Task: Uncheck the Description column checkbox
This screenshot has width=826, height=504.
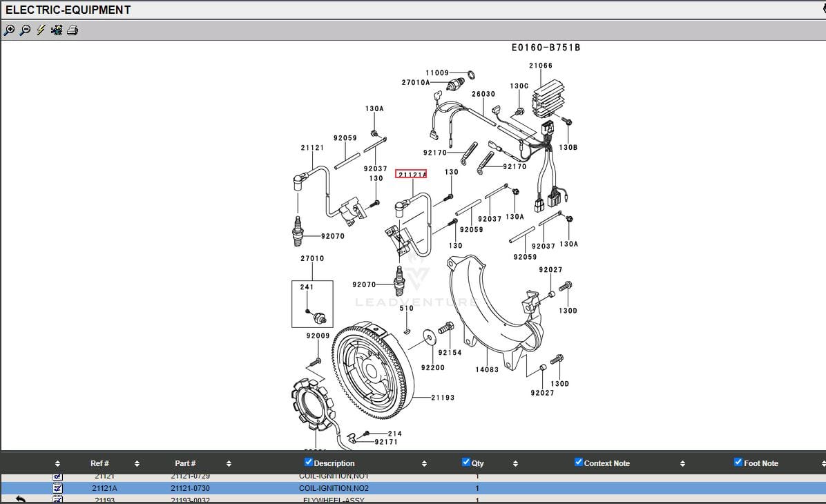Action: coord(309,463)
